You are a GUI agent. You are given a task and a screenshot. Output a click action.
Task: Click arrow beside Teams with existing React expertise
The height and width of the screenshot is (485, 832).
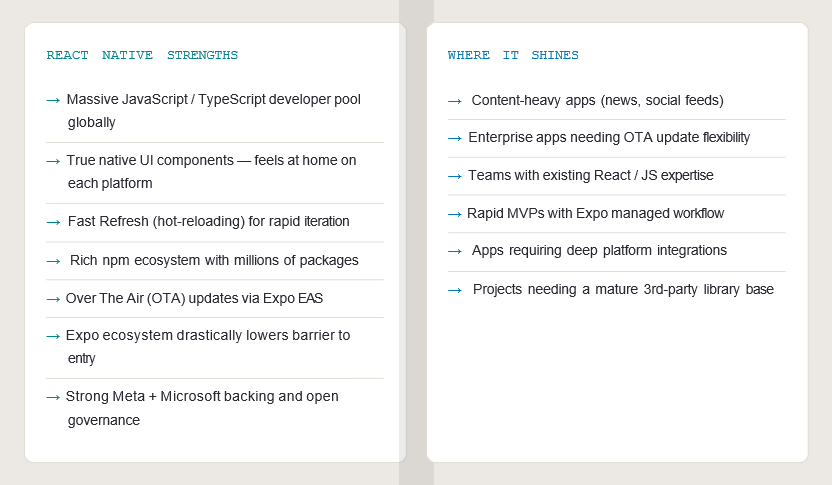click(x=455, y=176)
